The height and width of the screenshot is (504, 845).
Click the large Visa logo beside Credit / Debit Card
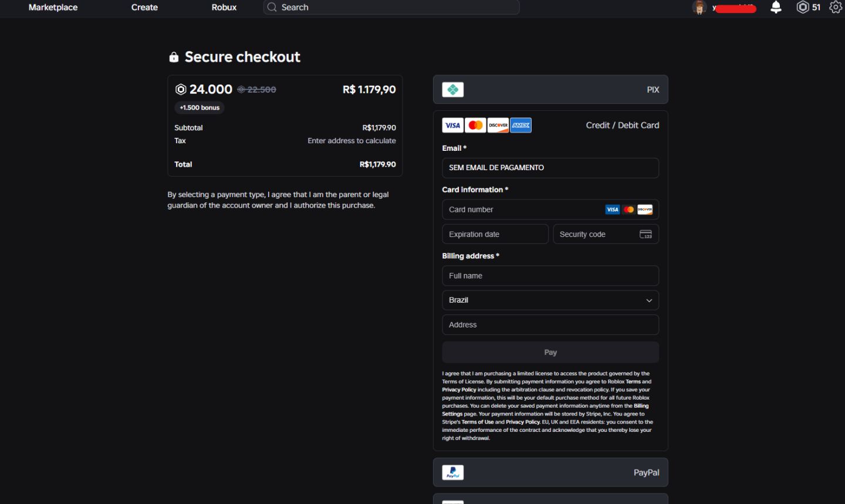point(452,126)
